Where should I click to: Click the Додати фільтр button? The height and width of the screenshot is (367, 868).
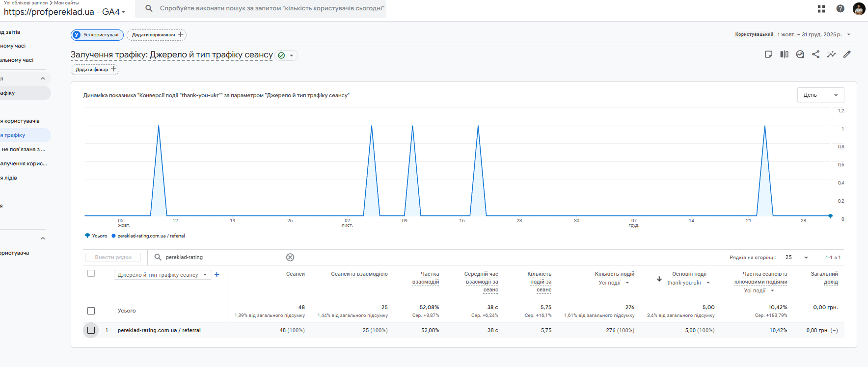[x=95, y=70]
